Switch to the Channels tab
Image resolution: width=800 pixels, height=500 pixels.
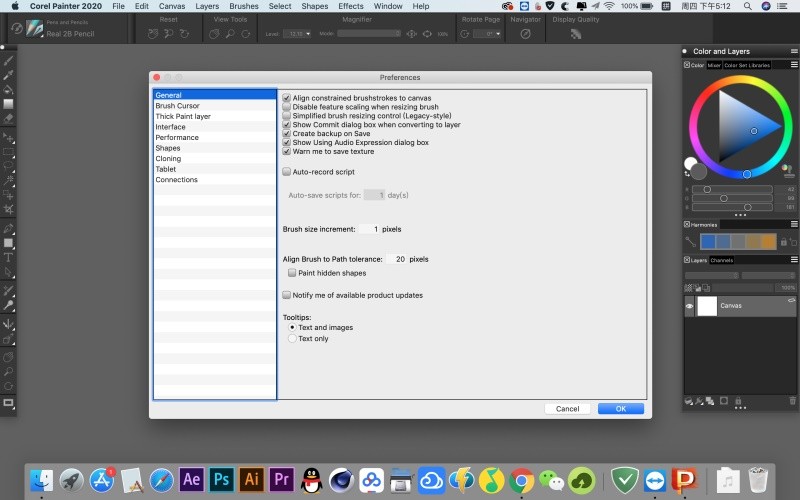[x=721, y=260]
